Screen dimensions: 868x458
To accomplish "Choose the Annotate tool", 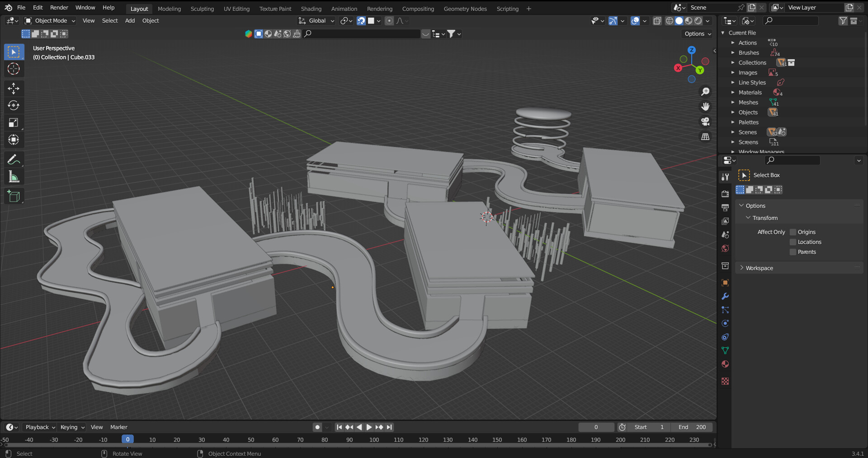I will pyautogui.click(x=14, y=159).
